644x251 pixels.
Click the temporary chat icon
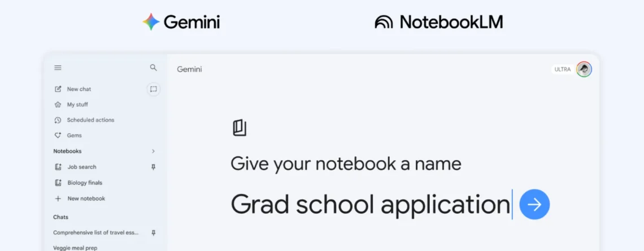coord(153,89)
